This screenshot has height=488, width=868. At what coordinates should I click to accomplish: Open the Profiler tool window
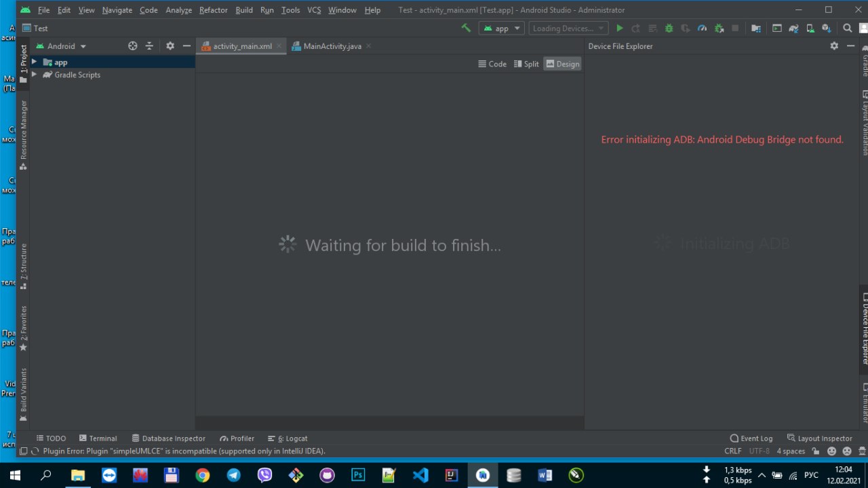pos(237,438)
